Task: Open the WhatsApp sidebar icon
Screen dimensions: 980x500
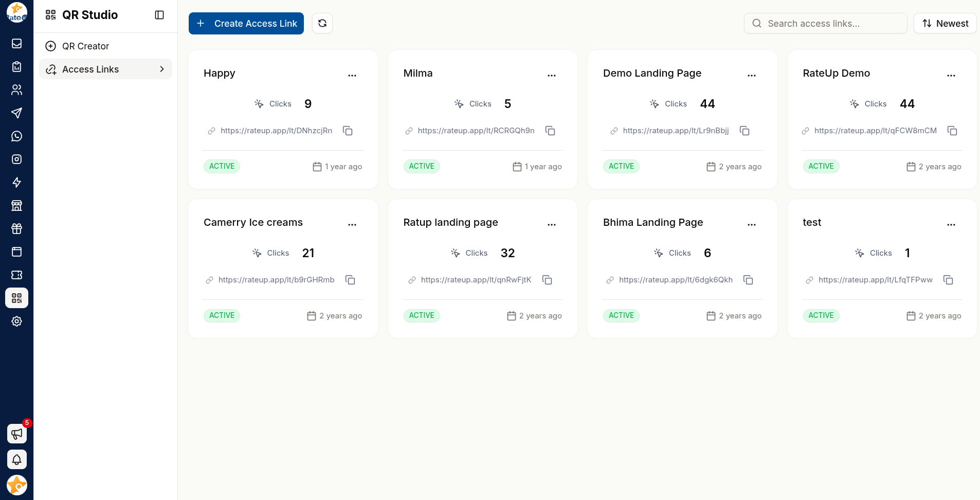Action: tap(16, 136)
